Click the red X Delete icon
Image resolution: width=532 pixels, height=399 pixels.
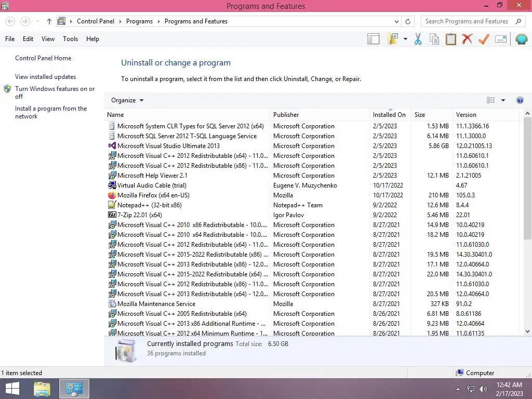pyautogui.click(x=467, y=38)
